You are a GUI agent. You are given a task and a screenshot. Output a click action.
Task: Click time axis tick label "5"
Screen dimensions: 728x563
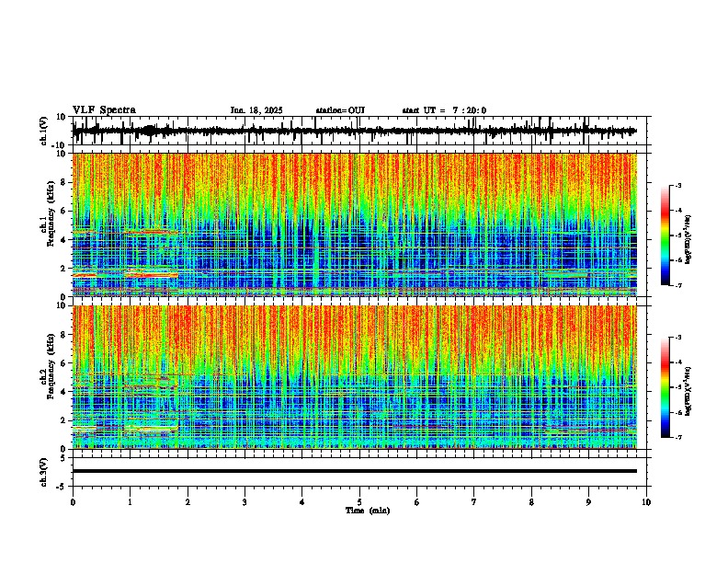(x=359, y=502)
